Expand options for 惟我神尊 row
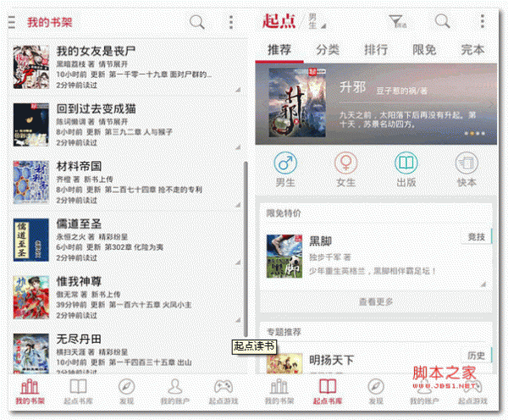 (238, 320)
